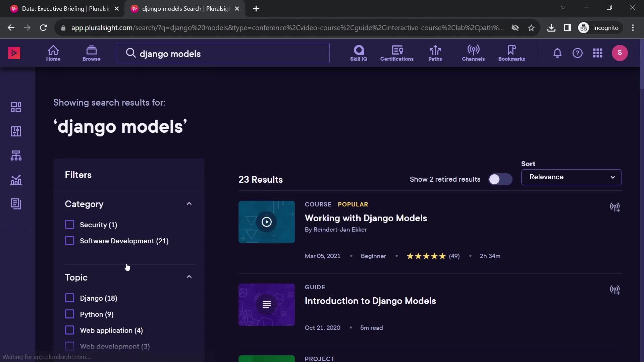Click Working with Django Models course link
This screenshot has height=362, width=644.
[x=366, y=218]
